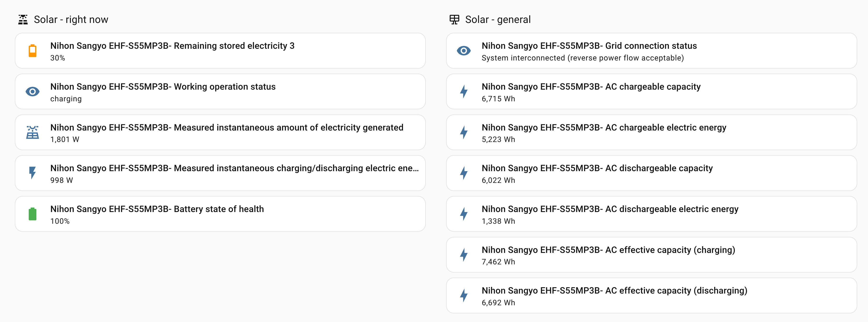Screen dimensions: 868x322
Task: Click the grid icon in 'Solar - general' header
Action: 454,19
